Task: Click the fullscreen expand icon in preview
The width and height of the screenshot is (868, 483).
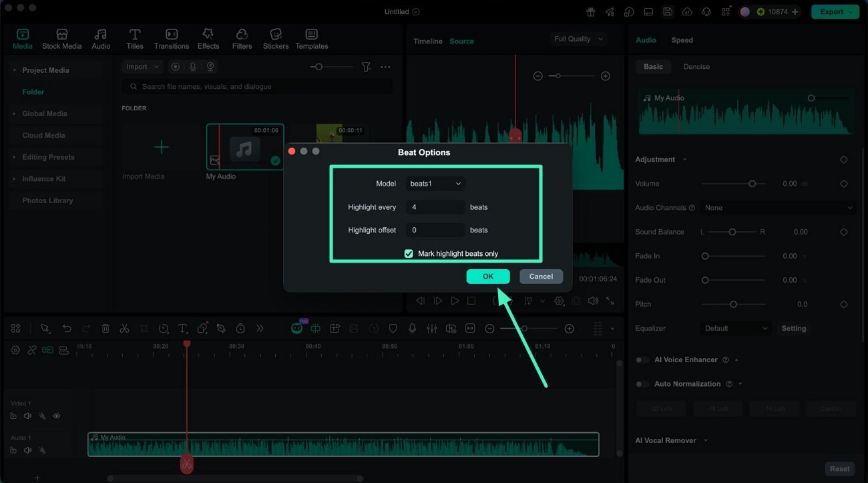Action: tap(610, 301)
